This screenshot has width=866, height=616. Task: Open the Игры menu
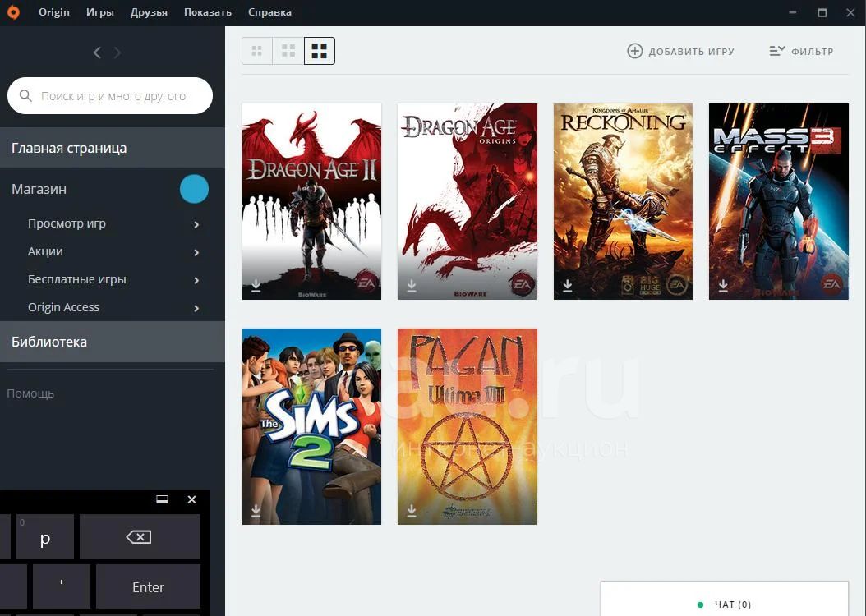coord(100,12)
